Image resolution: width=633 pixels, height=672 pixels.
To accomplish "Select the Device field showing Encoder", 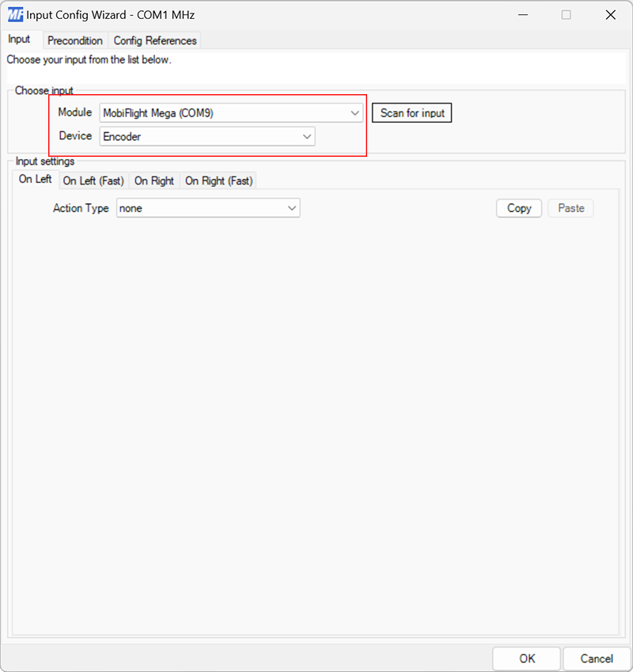I will [x=198, y=136].
